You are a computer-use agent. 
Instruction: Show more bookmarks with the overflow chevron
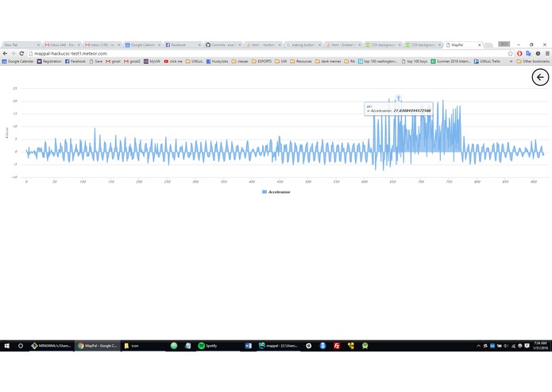pyautogui.click(x=511, y=61)
